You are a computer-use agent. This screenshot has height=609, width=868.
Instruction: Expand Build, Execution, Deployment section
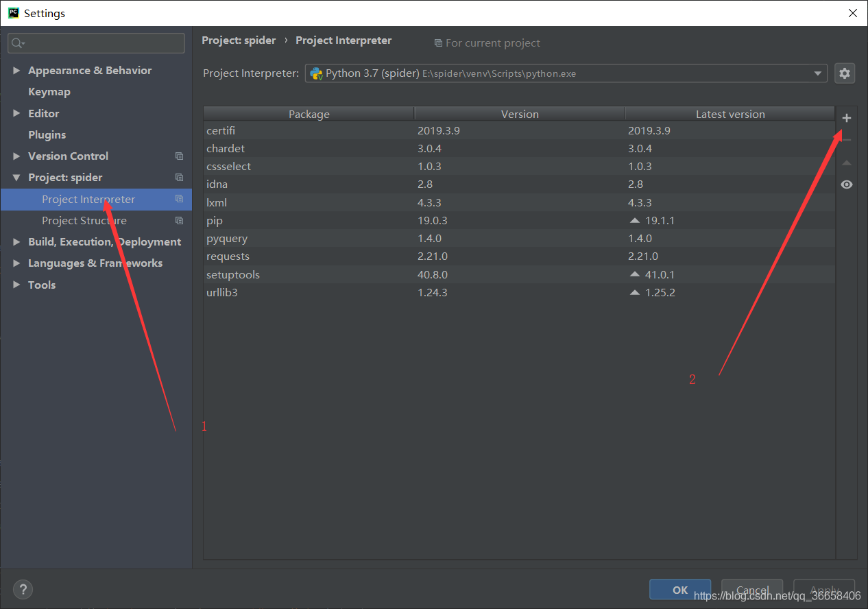(x=16, y=242)
